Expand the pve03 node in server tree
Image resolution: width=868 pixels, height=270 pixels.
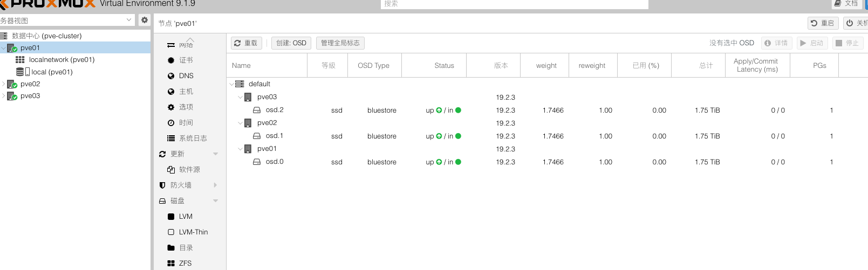coord(3,96)
